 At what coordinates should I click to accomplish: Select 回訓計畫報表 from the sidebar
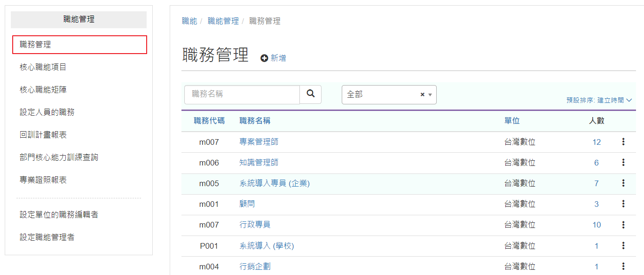(43, 135)
